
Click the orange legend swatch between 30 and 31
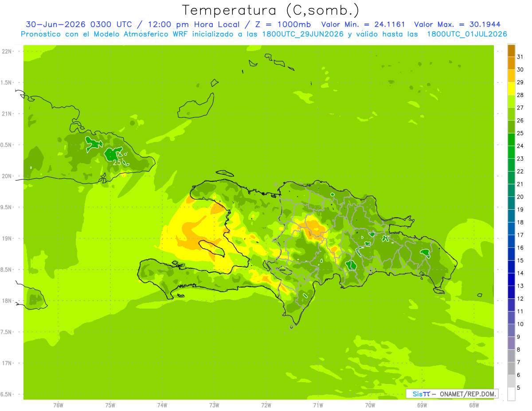(511, 63)
